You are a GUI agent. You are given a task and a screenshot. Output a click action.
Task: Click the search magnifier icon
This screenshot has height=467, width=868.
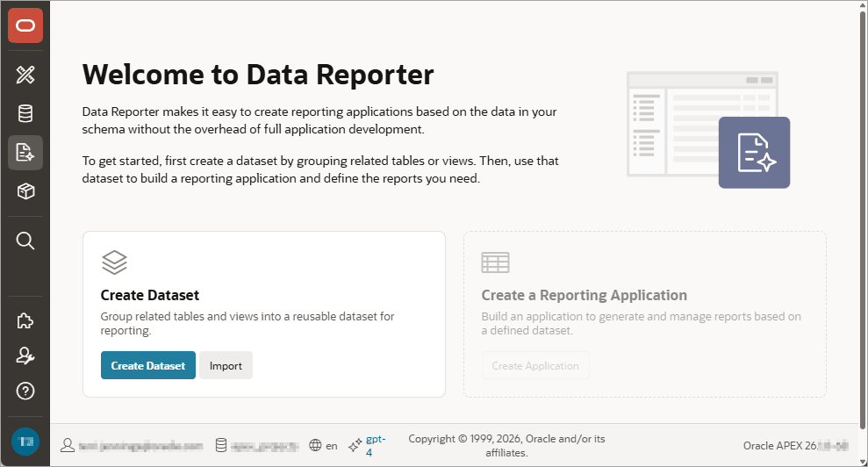coord(25,241)
